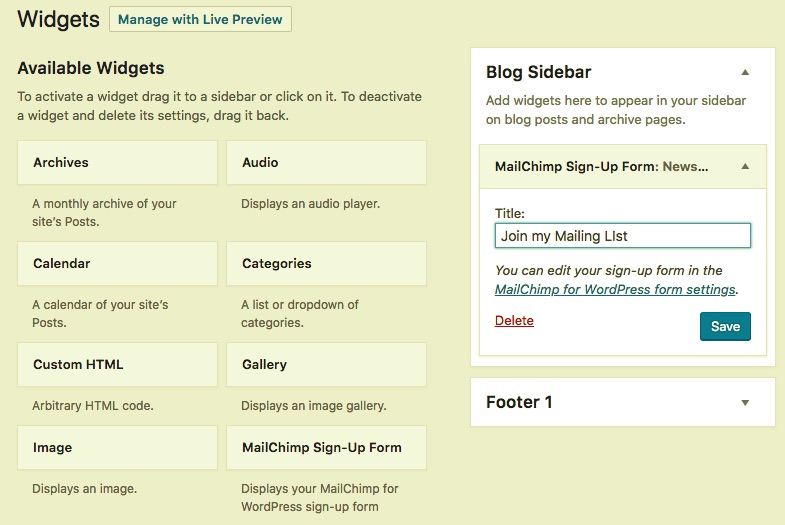Collapse the Blog Sidebar panel arrow
This screenshot has width=785, height=525.
(745, 72)
